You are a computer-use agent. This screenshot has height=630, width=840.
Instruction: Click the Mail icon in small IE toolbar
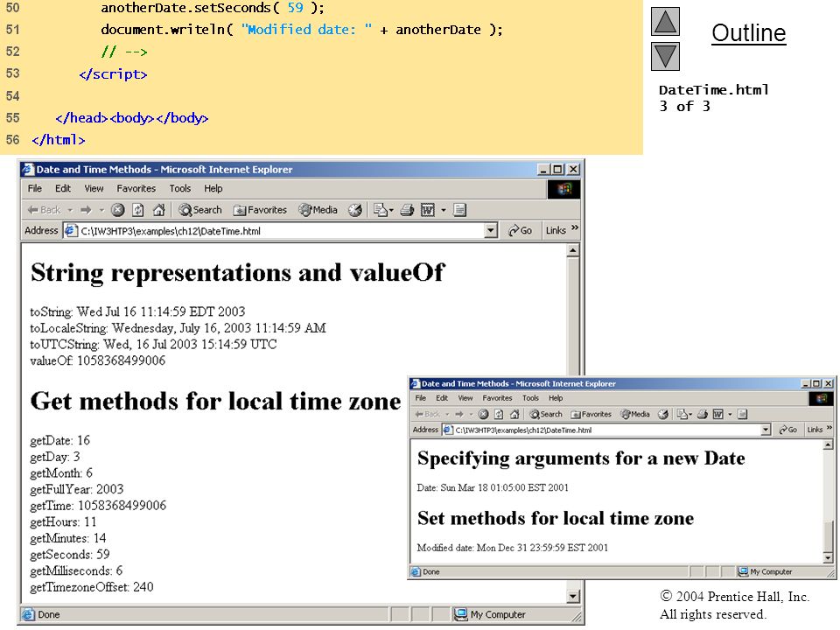click(682, 414)
